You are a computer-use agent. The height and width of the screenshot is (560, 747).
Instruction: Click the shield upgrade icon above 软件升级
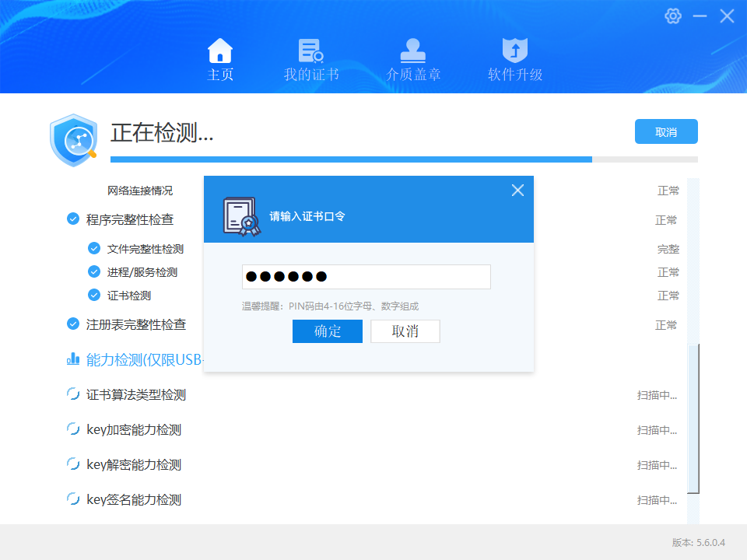(x=515, y=51)
